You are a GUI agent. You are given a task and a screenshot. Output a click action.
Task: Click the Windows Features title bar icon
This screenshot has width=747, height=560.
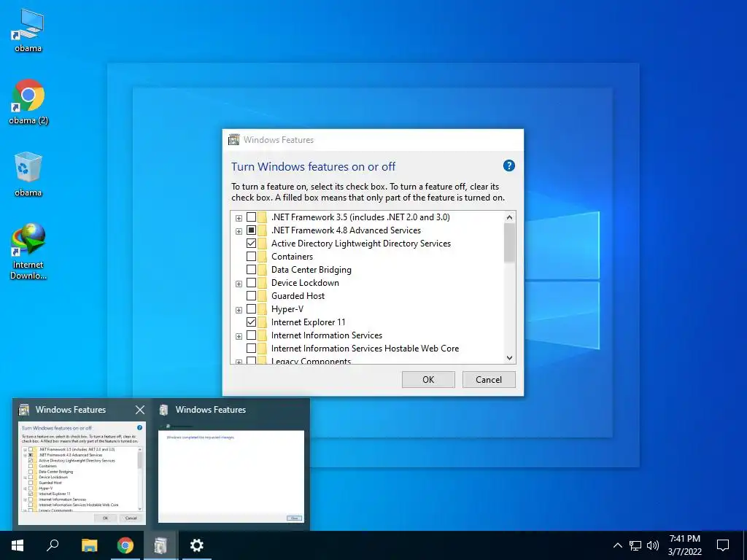click(x=234, y=139)
